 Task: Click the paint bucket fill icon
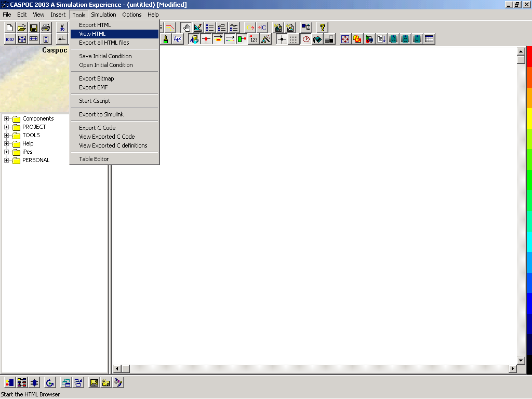[x=317, y=39]
